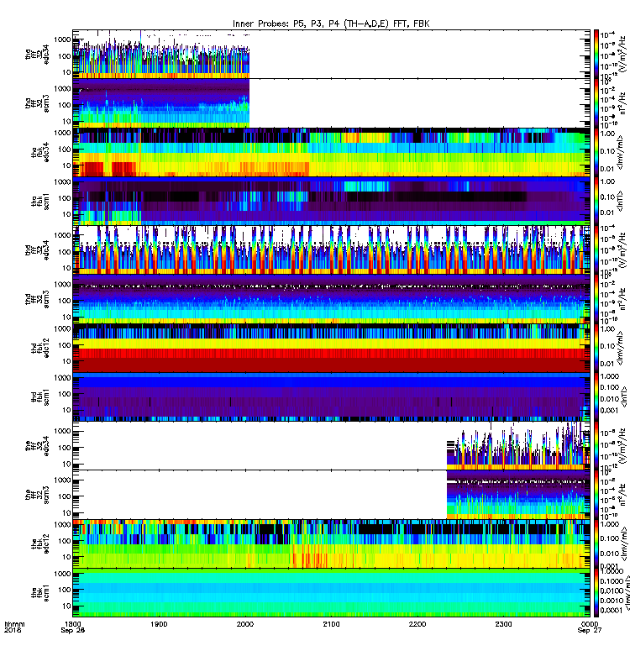Click the color bar of the the fff edc34 panel

[x=596, y=446]
